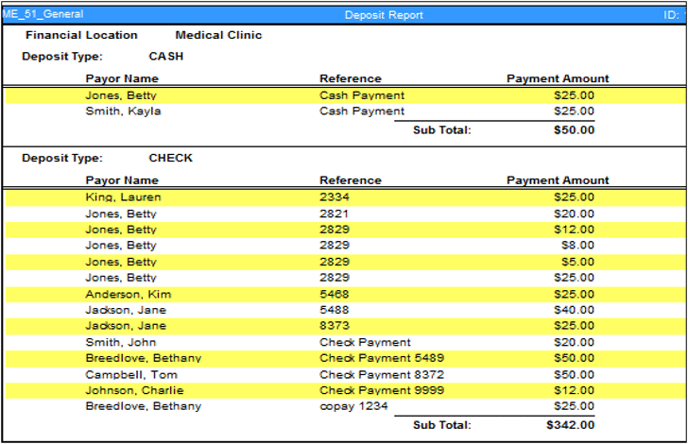Click the reference 5488 entry

tap(334, 310)
